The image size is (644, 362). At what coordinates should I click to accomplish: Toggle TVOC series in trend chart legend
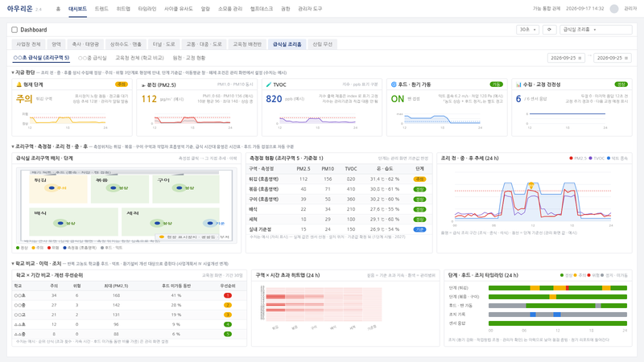point(597,158)
